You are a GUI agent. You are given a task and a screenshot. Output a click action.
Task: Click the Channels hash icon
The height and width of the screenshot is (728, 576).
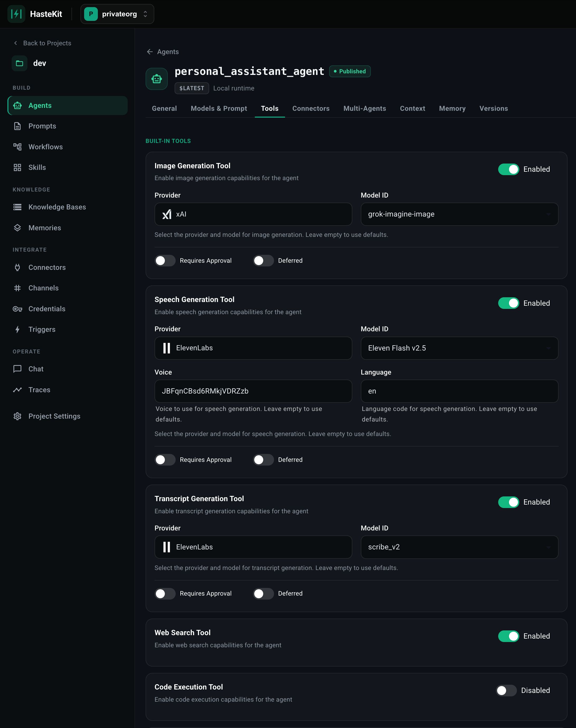pos(17,288)
